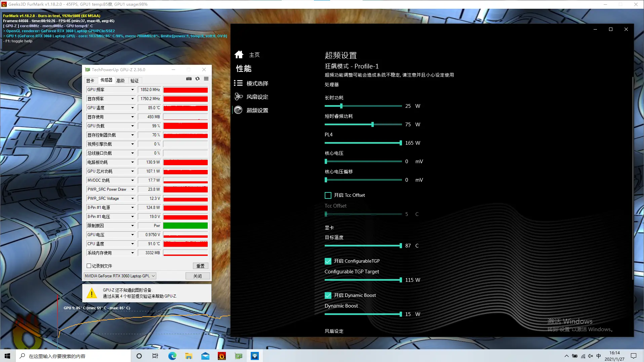Click 关闭 button in GPU-Z
Screen dimensions: 644x362
click(x=198, y=276)
